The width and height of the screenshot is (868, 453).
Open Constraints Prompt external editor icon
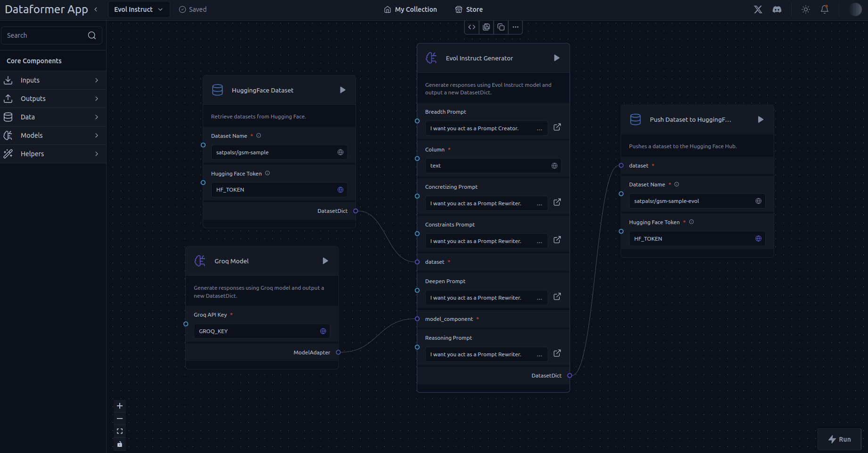(557, 240)
